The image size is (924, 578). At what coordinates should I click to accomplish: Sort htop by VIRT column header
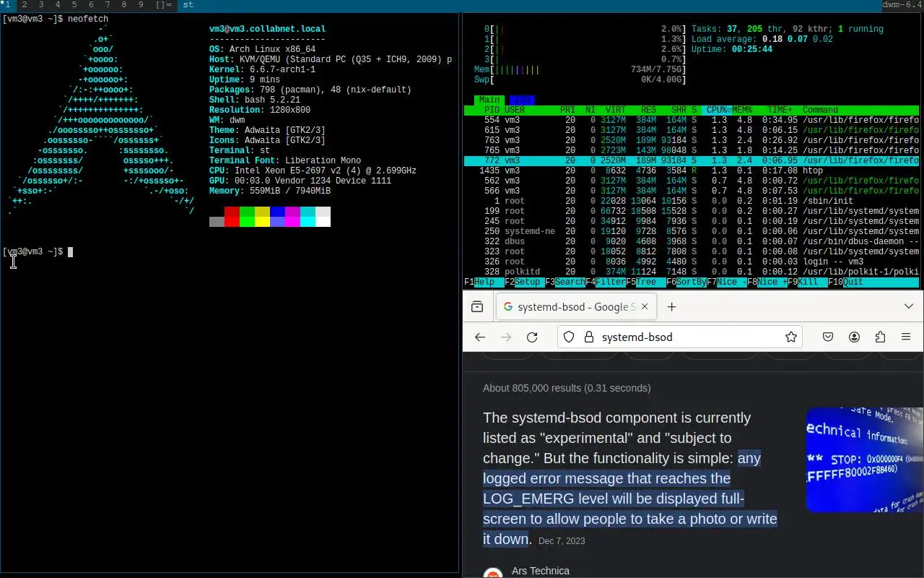pos(616,110)
